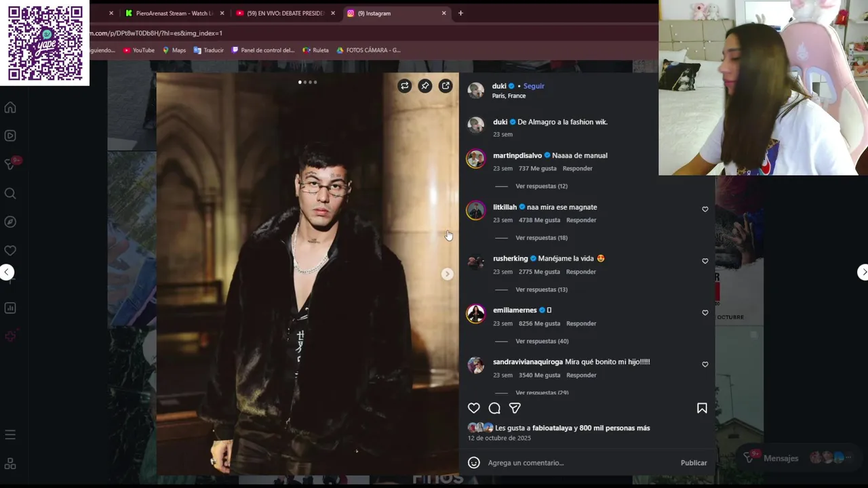This screenshot has height=488, width=868.
Task: Like sandravivianaquiroga's comment
Action: pos(705,365)
